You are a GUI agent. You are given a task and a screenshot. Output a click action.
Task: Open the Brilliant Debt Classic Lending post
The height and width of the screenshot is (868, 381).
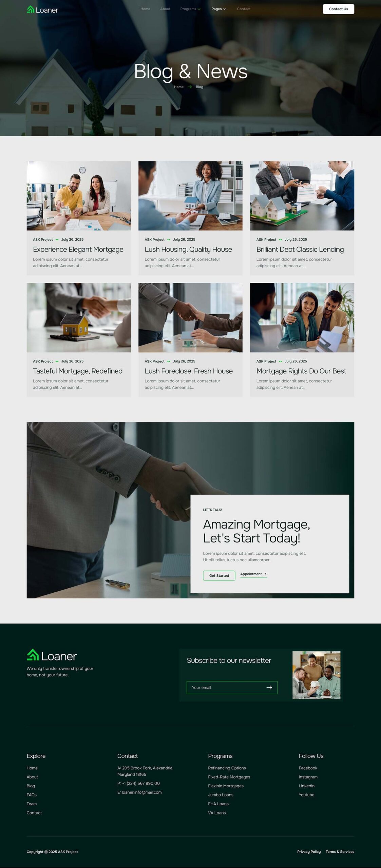coord(300,249)
